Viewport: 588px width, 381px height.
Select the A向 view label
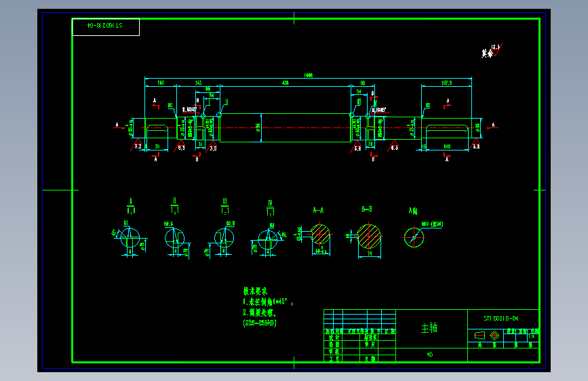413,211
